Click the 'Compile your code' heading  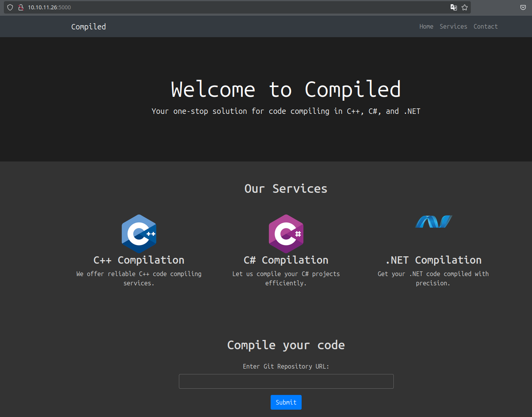click(x=286, y=345)
